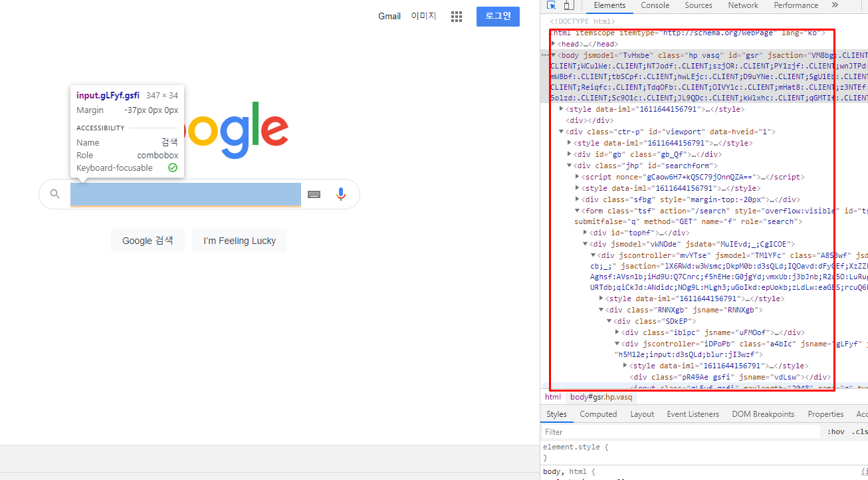Toggle the .cls class editor button
Image resolution: width=868 pixels, height=480 pixels.
(x=859, y=431)
